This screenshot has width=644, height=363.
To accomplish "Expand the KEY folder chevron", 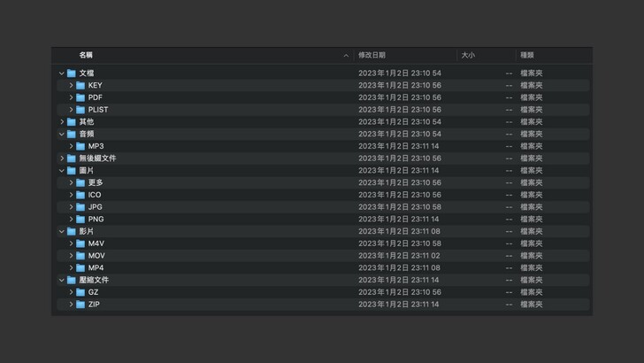I will point(71,86).
